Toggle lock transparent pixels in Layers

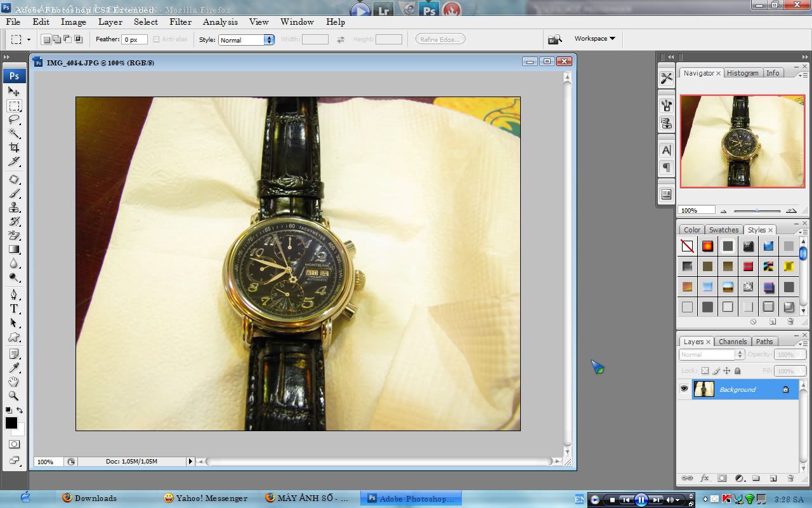(705, 371)
